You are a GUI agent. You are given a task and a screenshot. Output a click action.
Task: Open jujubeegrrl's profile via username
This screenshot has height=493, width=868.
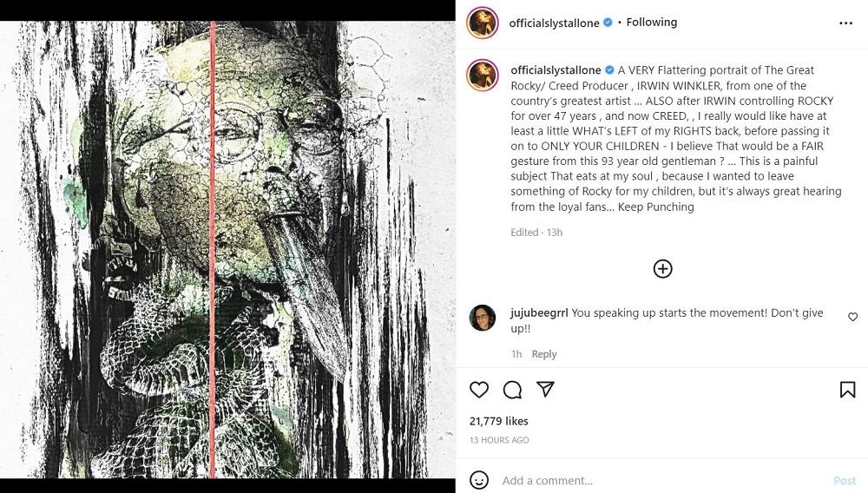coord(540,313)
